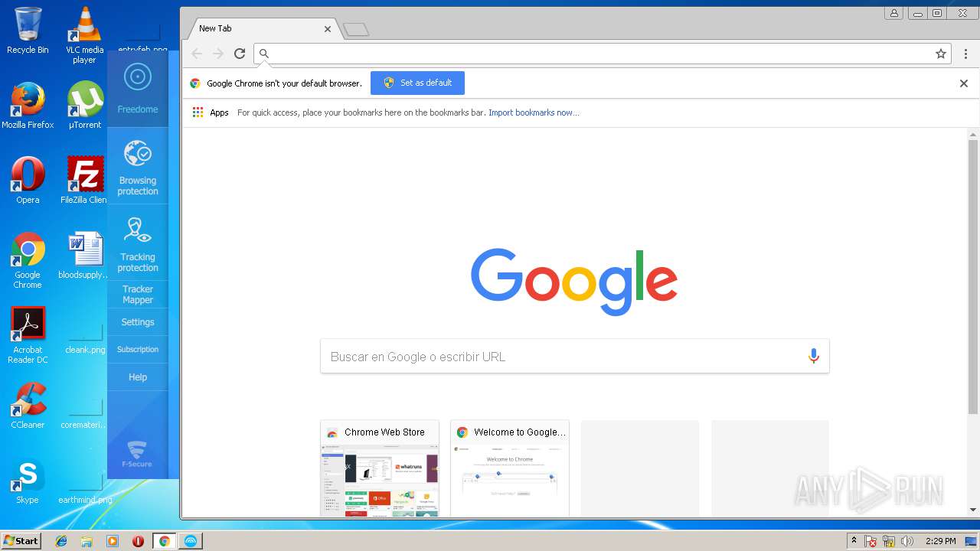Reload the Chrome page
The image size is (980, 551).
[240, 54]
